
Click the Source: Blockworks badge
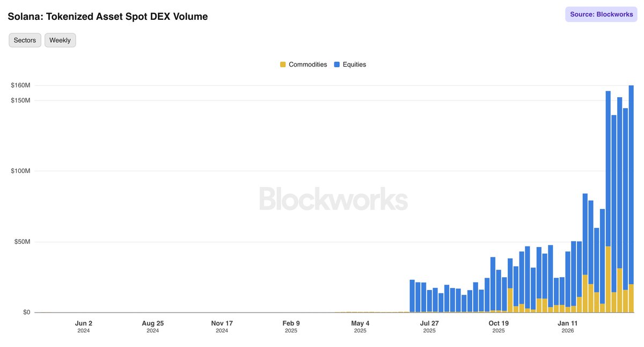pos(601,15)
